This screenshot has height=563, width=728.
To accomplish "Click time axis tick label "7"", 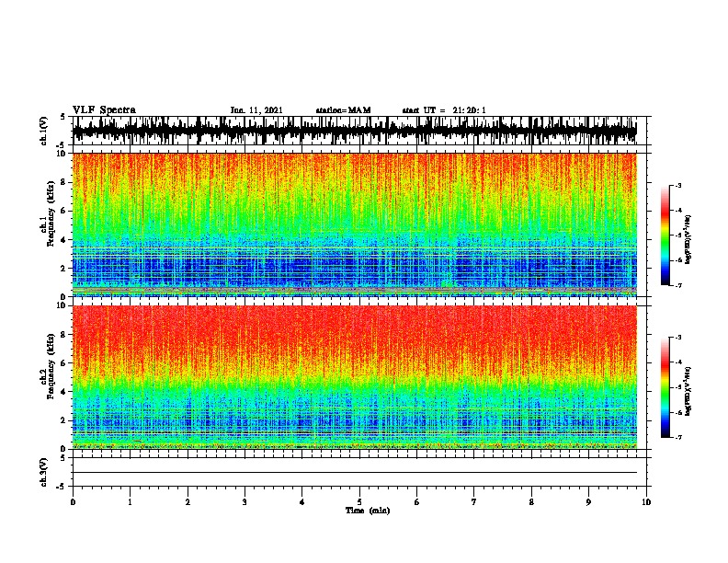I will 474,502.
